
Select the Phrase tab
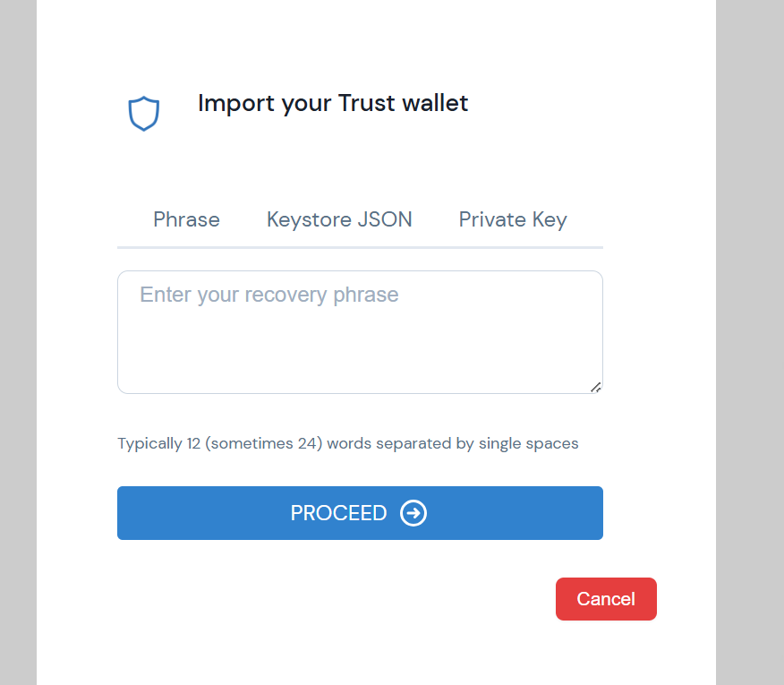point(186,219)
